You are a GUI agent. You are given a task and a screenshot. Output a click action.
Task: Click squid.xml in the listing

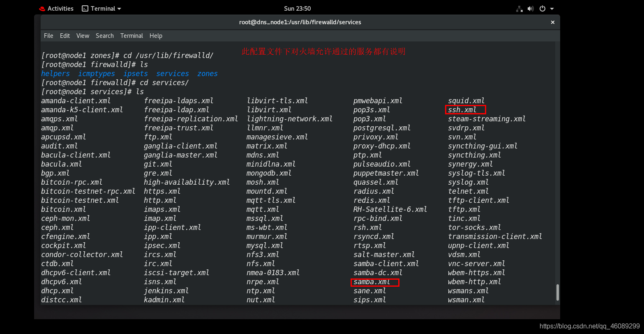point(466,101)
